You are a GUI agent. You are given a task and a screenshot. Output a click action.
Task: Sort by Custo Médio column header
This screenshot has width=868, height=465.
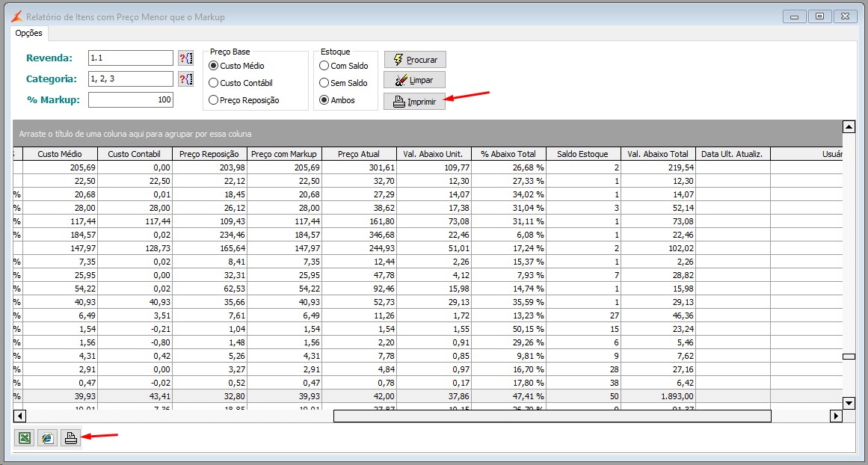[x=61, y=154]
